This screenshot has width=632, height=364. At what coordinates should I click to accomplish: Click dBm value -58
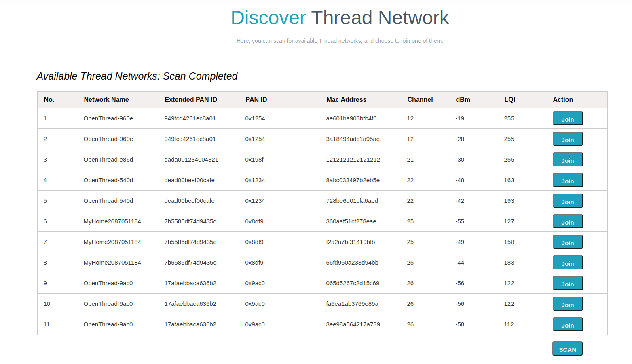[x=460, y=324]
